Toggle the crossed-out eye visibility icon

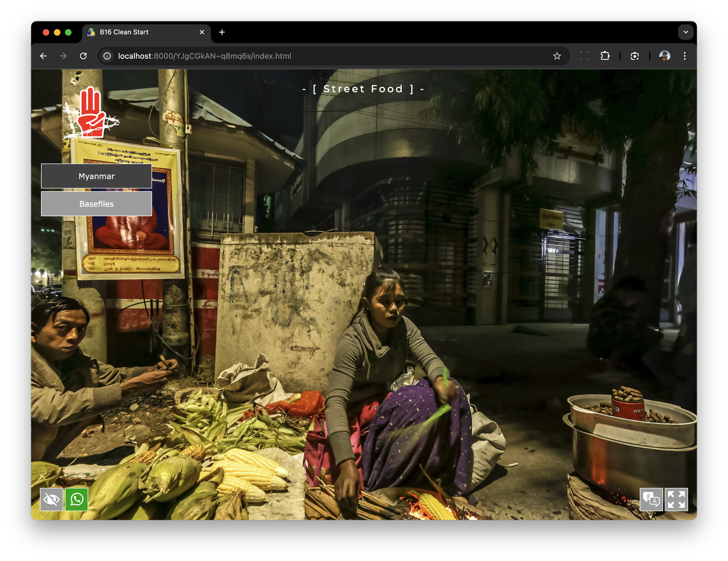[51, 499]
